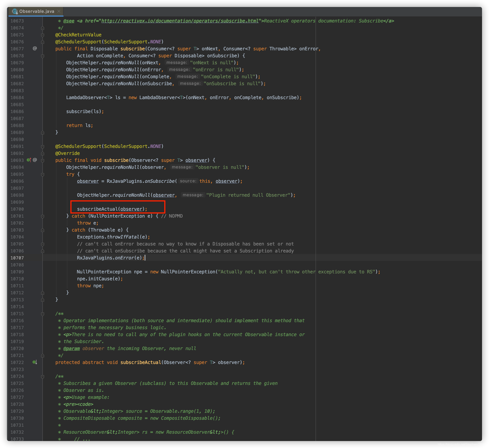Toggle fold marker on line 10676 SchedulerSupport annotation

coord(42,42)
